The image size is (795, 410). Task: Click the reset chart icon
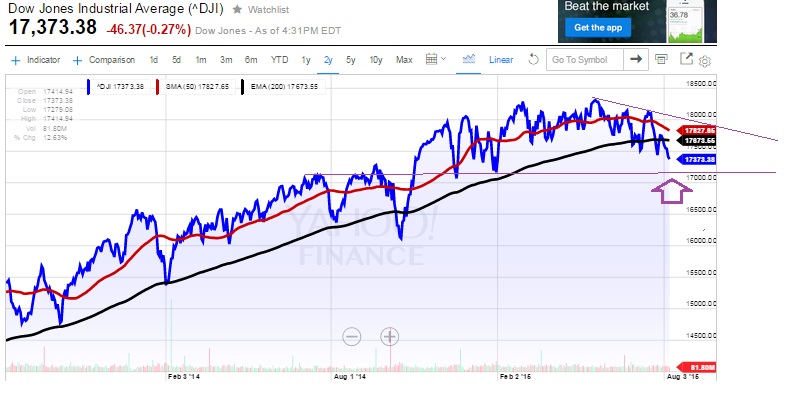pos(533,60)
